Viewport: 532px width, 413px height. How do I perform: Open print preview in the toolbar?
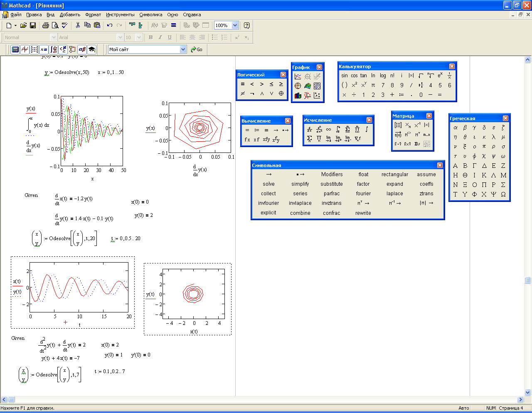55,25
